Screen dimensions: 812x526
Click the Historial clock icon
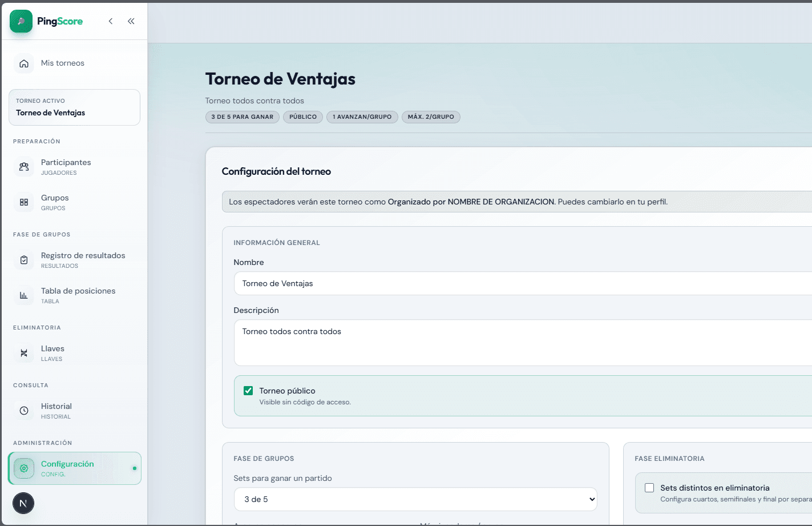tap(24, 411)
